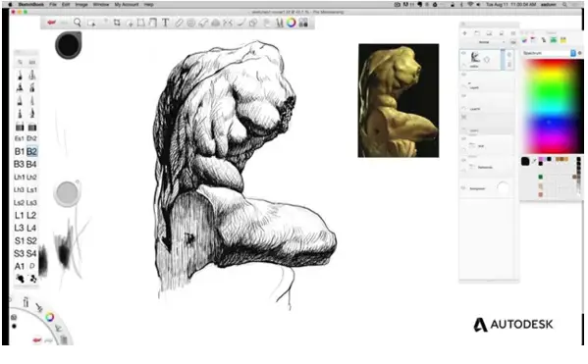Open the Edit menu
The image size is (588, 364).
point(66,5)
